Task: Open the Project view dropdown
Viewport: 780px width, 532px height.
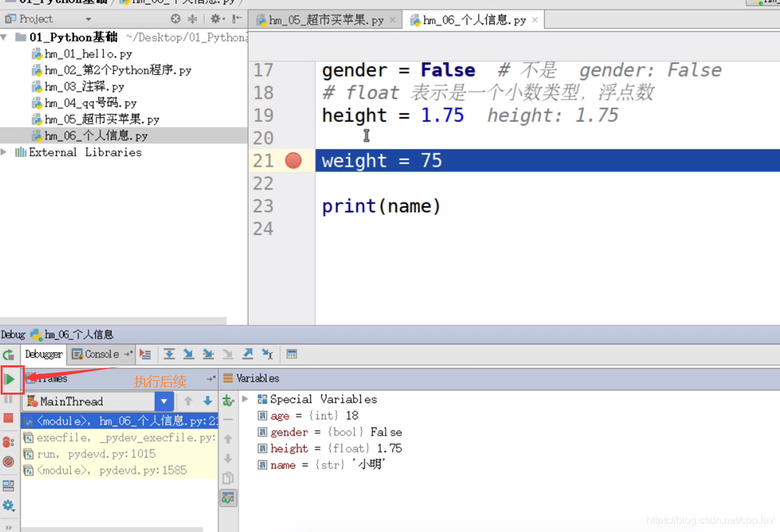Action: coord(88,20)
